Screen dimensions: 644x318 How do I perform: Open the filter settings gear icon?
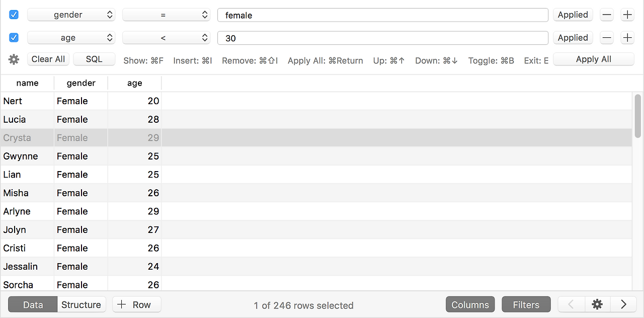[14, 59]
